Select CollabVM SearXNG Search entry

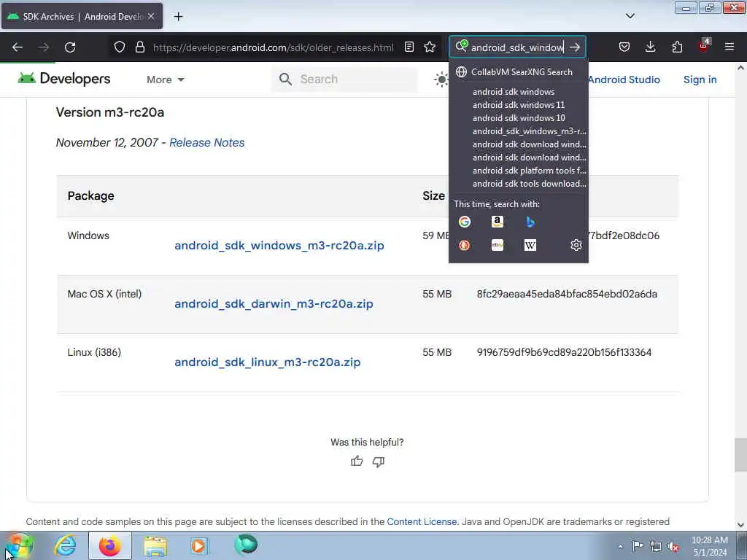coord(519,72)
